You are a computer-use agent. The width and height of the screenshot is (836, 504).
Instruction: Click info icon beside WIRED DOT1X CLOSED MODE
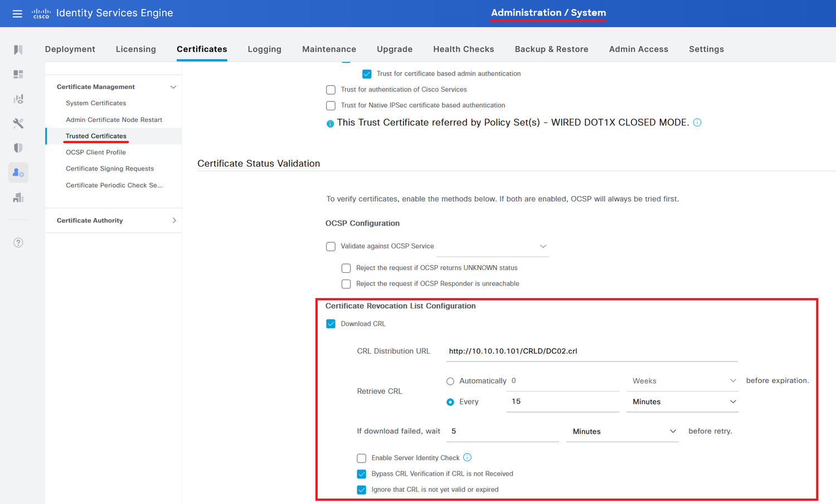tap(697, 123)
